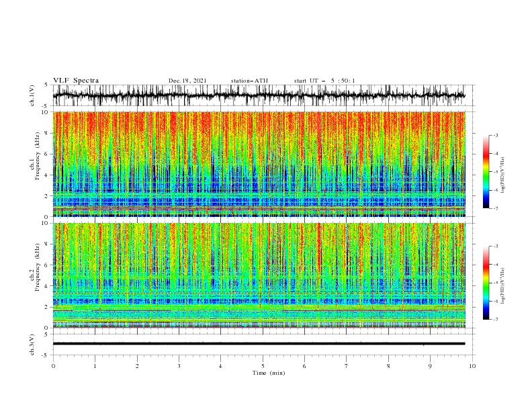Click time axis tick label "10"
Image resolution: width=532 pixels, height=411 pixels.
click(472, 366)
